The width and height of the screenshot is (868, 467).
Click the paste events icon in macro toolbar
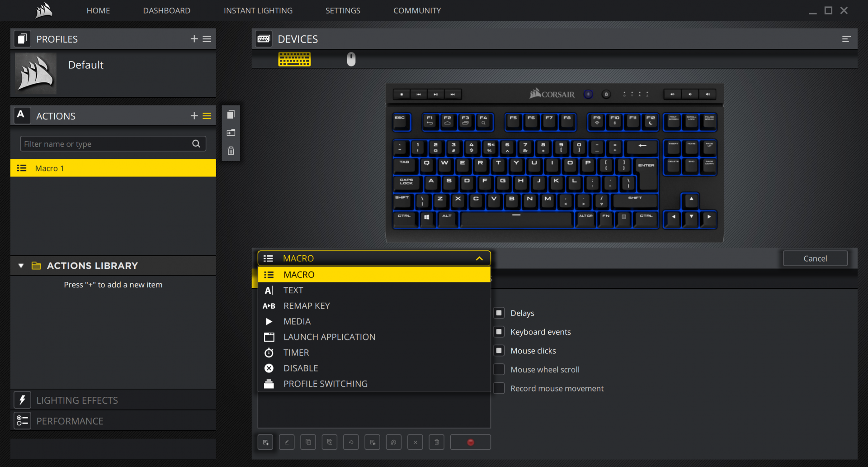point(330,442)
